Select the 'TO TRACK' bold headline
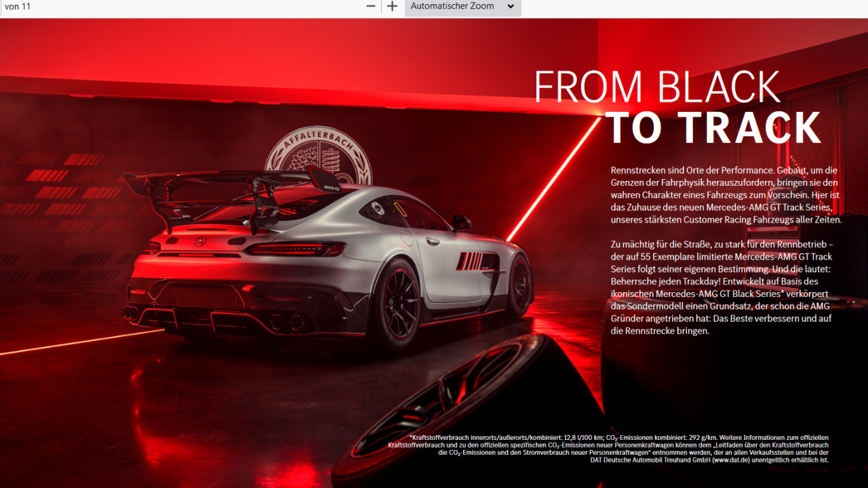Image resolution: width=868 pixels, height=488 pixels. pos(713,128)
